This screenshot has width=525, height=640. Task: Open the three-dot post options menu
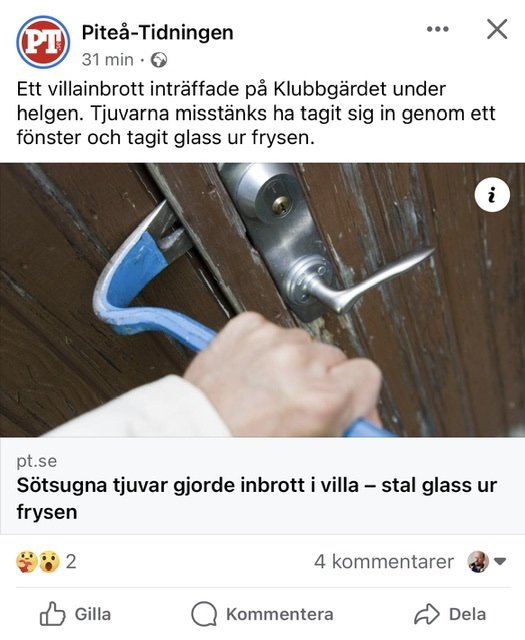[438, 29]
